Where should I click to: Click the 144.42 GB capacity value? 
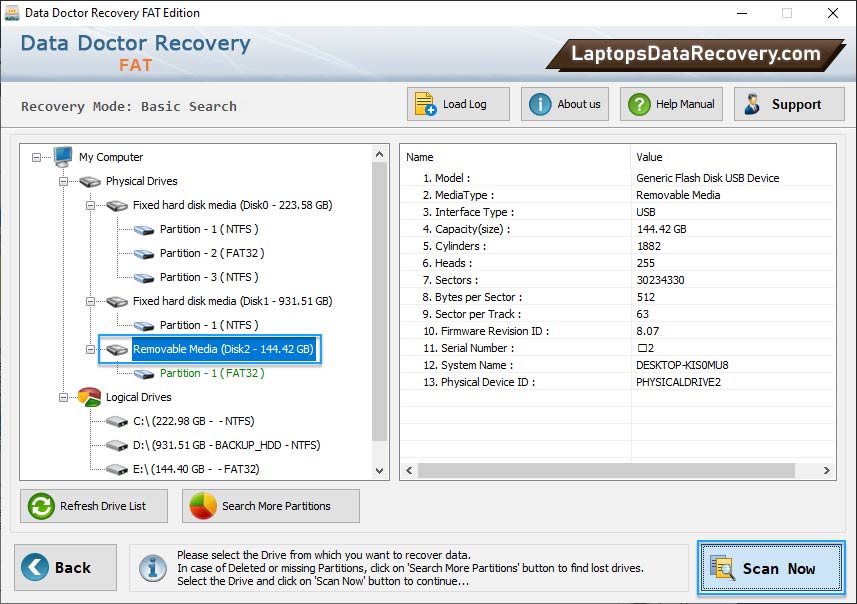click(x=661, y=229)
